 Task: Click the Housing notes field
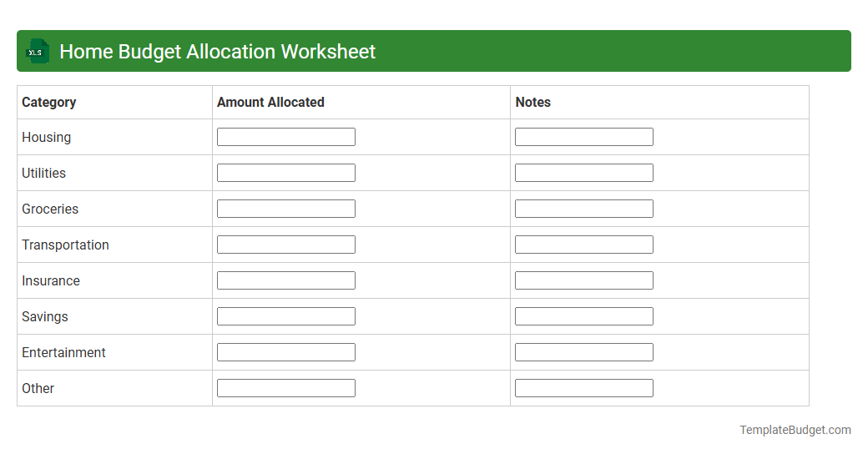pyautogui.click(x=584, y=137)
